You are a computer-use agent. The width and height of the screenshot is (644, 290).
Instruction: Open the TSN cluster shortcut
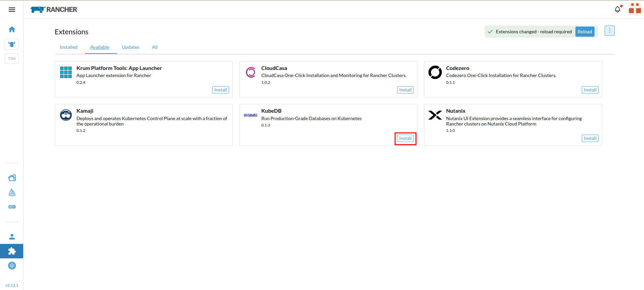coord(12,59)
